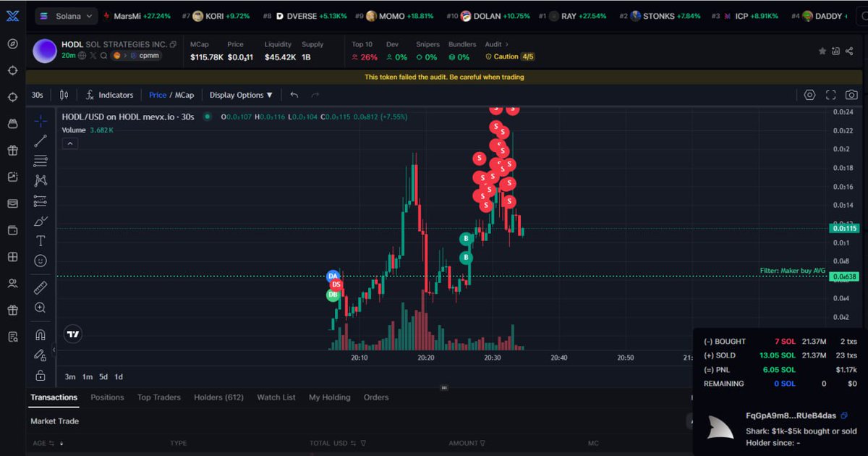The height and width of the screenshot is (456, 868).
Task: Click the add chart panel icon beside star
Action: click(x=836, y=51)
